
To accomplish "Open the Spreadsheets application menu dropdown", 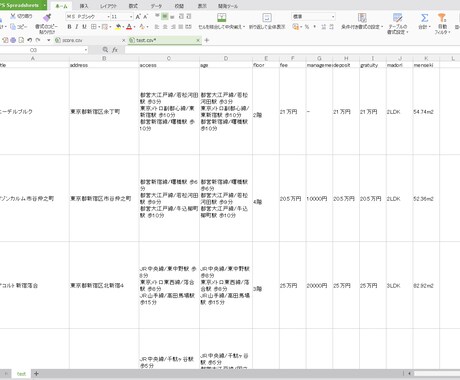I will [44, 5].
